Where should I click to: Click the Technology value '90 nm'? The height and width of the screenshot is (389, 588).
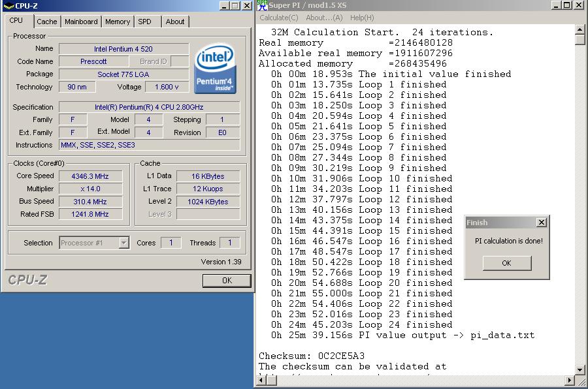tap(77, 87)
